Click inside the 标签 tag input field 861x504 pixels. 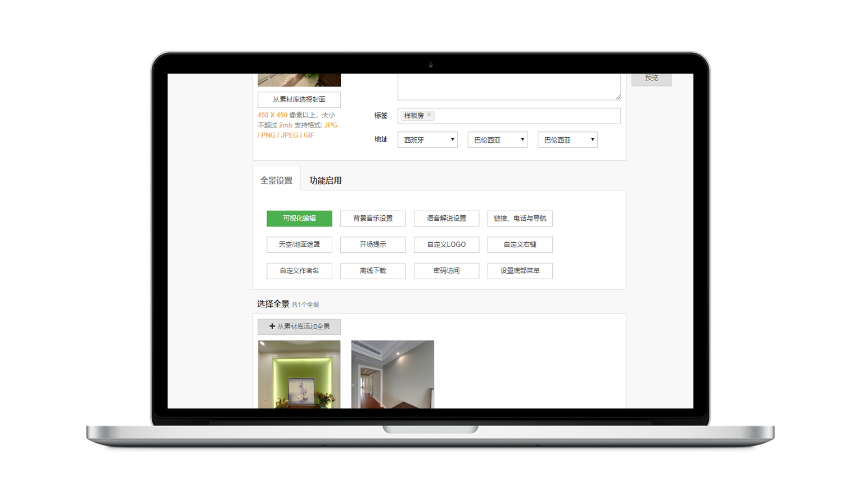(523, 116)
